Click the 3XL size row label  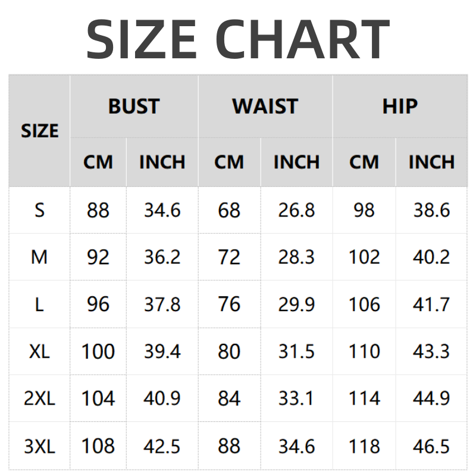coord(39,446)
